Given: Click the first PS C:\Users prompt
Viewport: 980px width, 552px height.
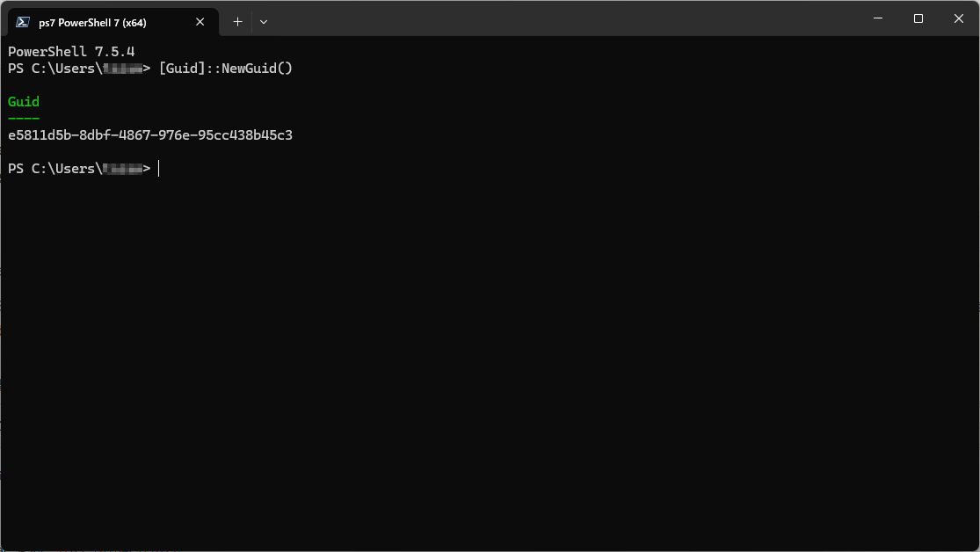Looking at the screenshot, I should [x=53, y=69].
